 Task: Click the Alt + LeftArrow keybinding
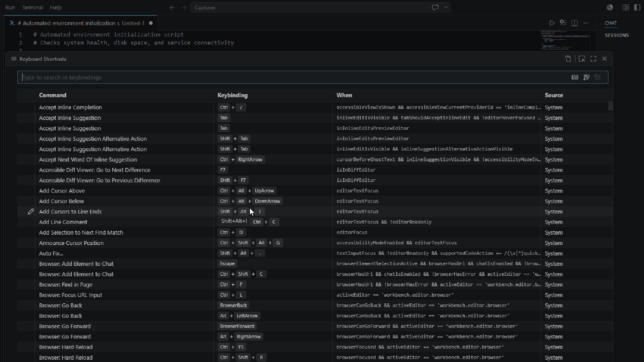(239, 316)
